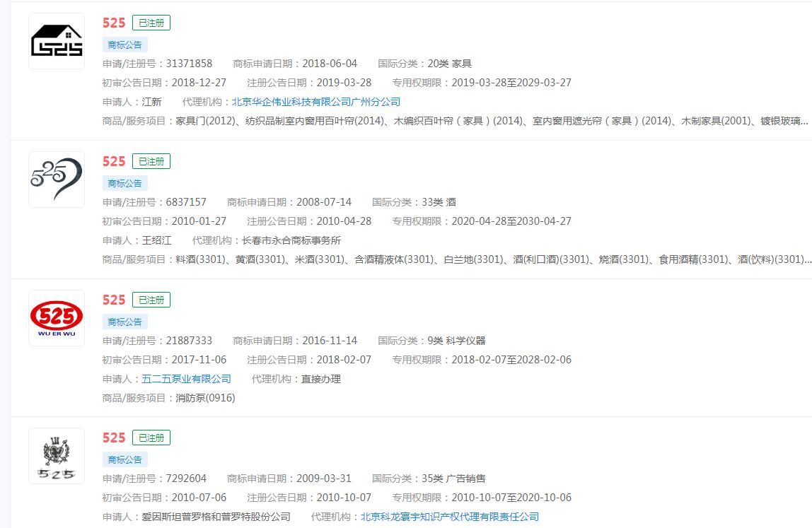
Task: Select registration number 21887333 text
Action: coord(189,341)
